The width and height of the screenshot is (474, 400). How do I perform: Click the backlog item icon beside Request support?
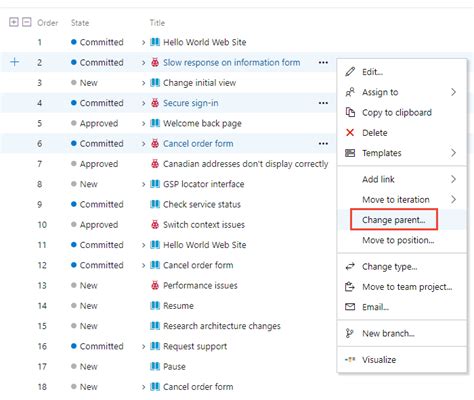pos(155,346)
